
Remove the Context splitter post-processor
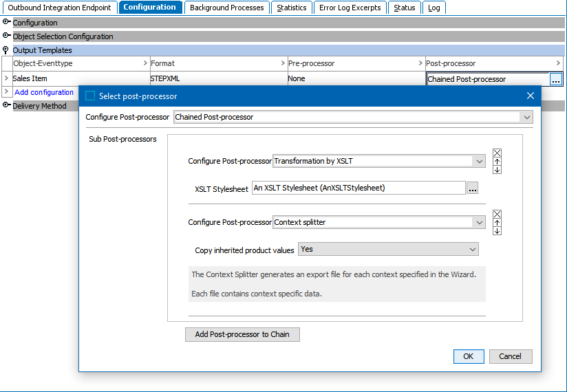pos(498,215)
